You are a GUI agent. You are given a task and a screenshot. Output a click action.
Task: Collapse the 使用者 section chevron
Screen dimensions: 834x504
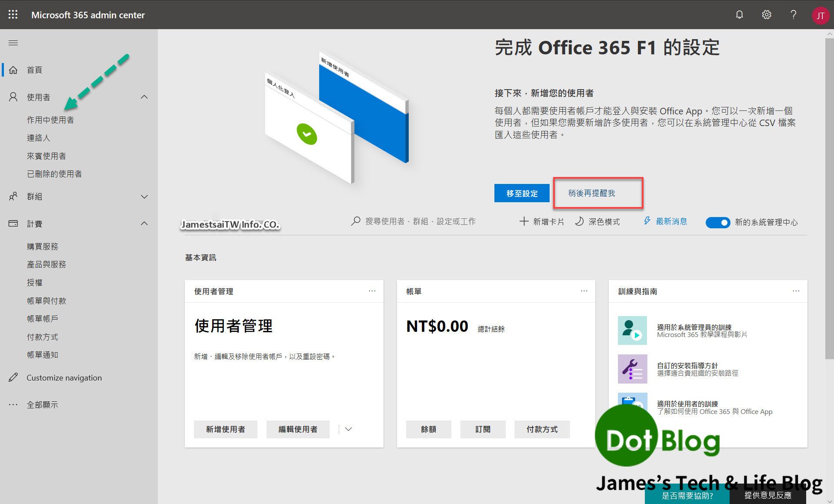(x=144, y=97)
